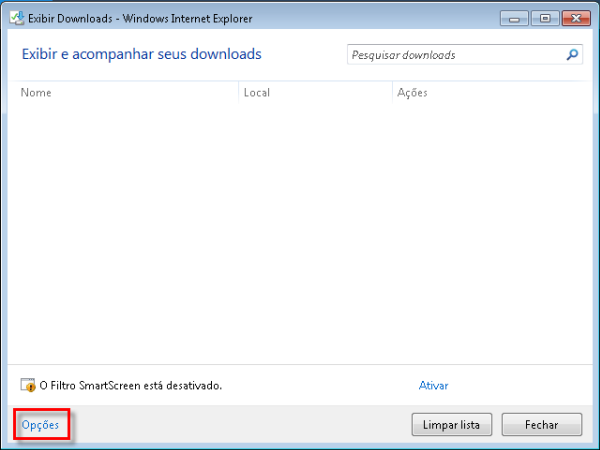Click the Exibir Downloads title bar text
The height and width of the screenshot is (450, 600).
pos(140,18)
